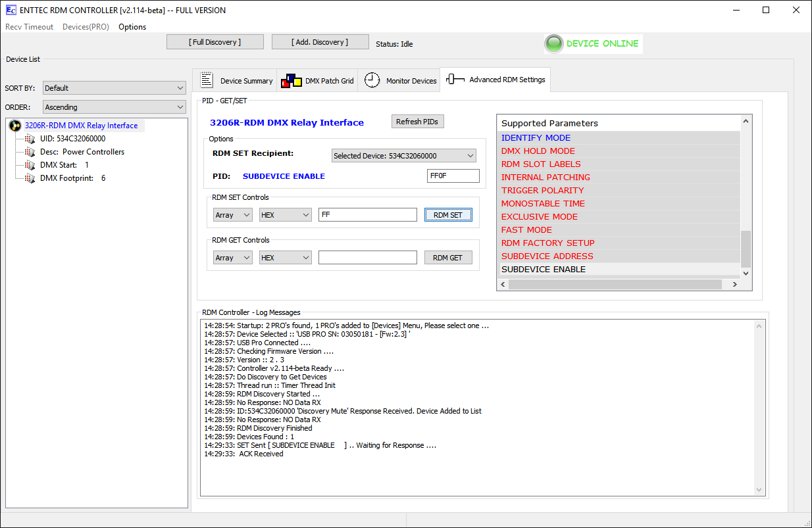Open the RDM GET Array type dropdown
Screen dimensions: 812x528
click(x=232, y=258)
